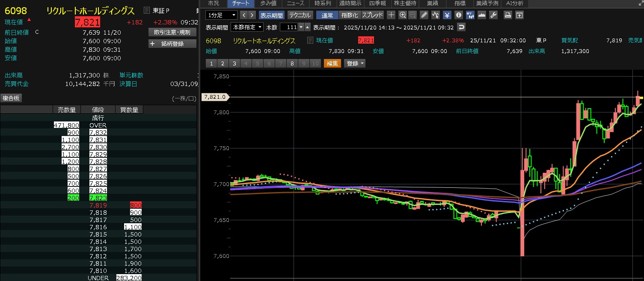This screenshot has width=644, height=281.
Task: Open the 四季報 tab
Action: click(377, 3)
